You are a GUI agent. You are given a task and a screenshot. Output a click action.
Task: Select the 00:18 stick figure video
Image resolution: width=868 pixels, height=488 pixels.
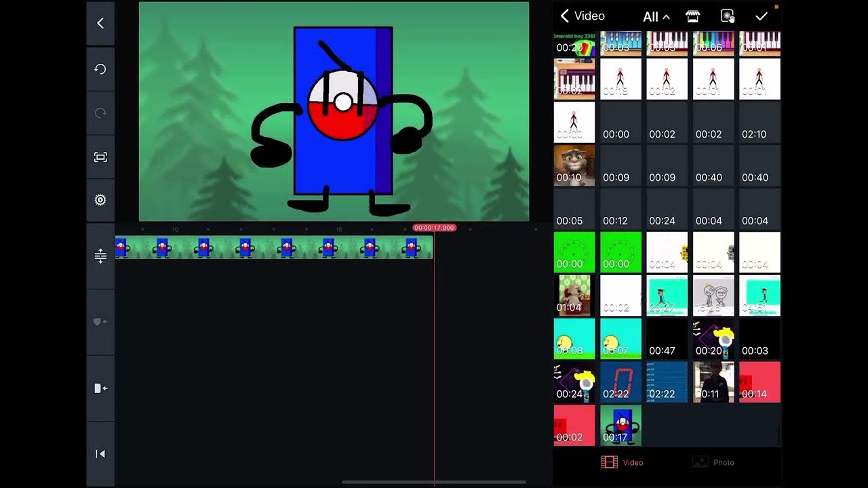620,79
